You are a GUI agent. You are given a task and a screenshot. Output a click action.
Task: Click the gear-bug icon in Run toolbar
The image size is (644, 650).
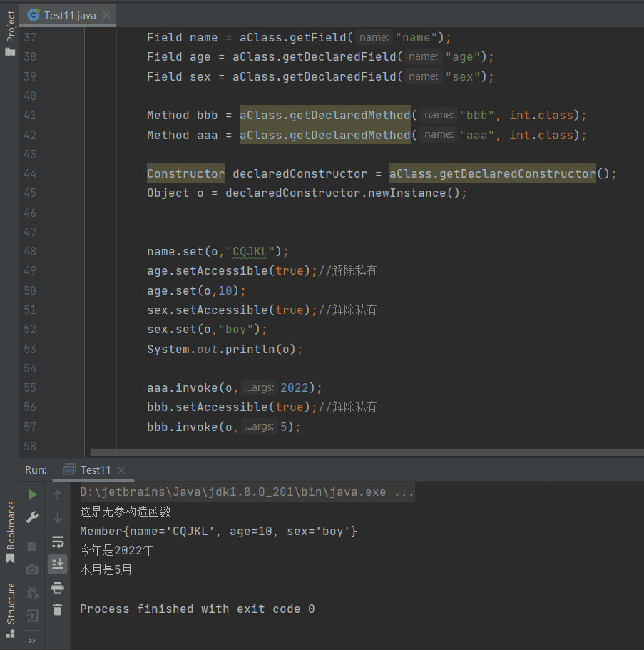[x=32, y=593]
